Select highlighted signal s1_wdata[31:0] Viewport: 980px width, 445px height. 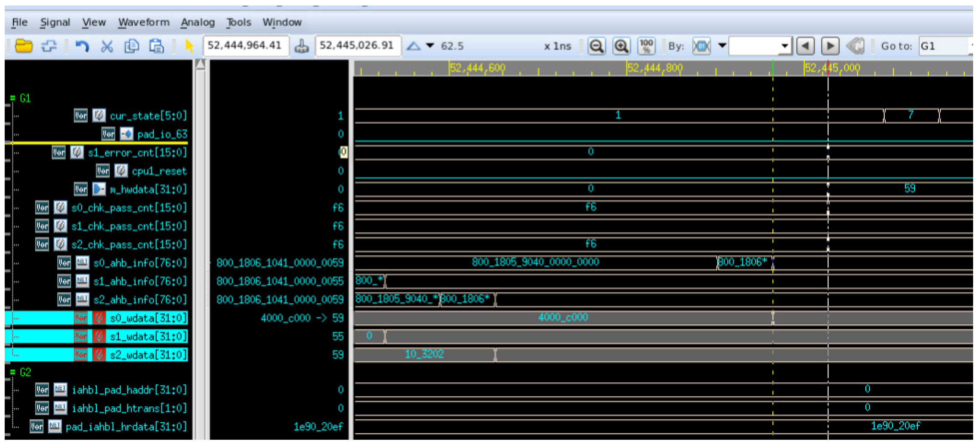[148, 337]
